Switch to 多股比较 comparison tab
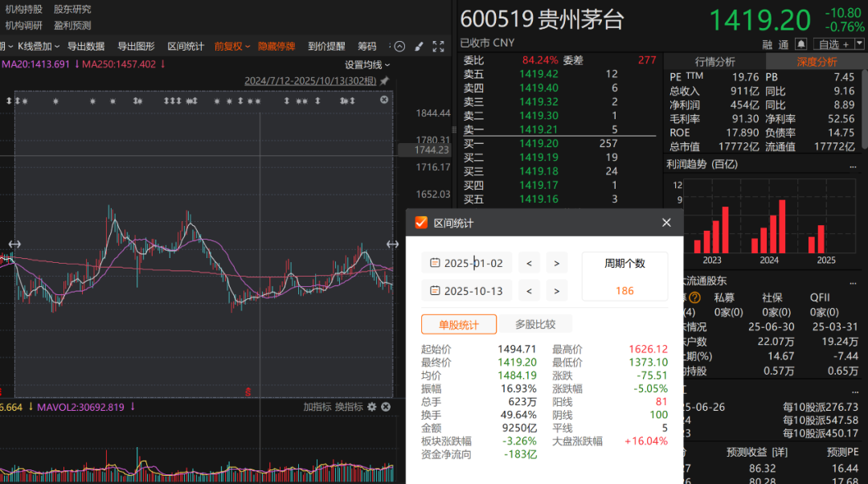The image size is (868, 484). click(x=535, y=325)
